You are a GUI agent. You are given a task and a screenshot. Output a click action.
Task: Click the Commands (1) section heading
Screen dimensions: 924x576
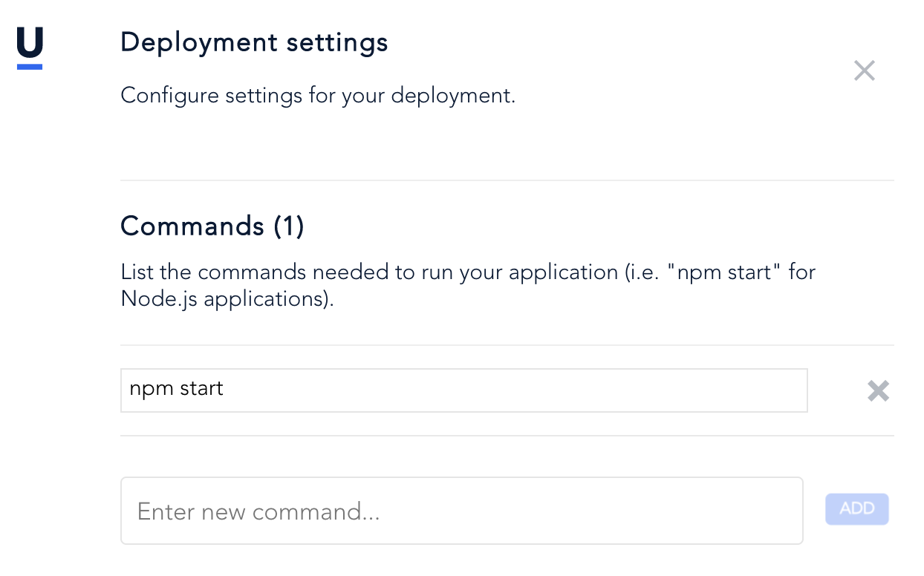[x=212, y=226]
